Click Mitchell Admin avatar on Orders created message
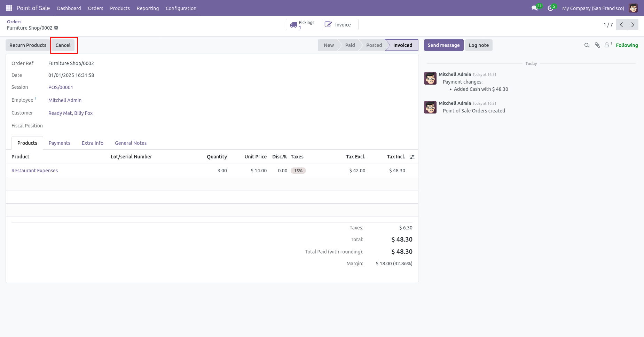644x337 pixels. [430, 107]
